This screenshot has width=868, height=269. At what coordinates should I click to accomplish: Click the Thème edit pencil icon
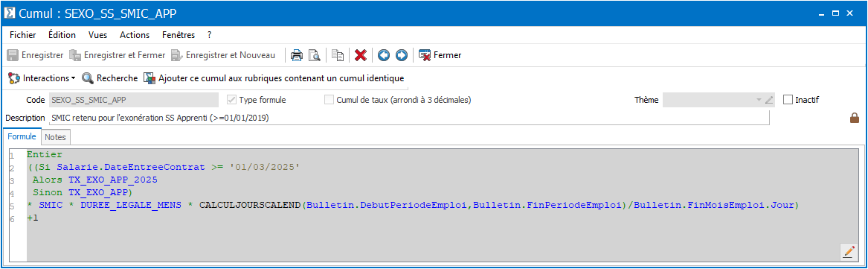(768, 101)
